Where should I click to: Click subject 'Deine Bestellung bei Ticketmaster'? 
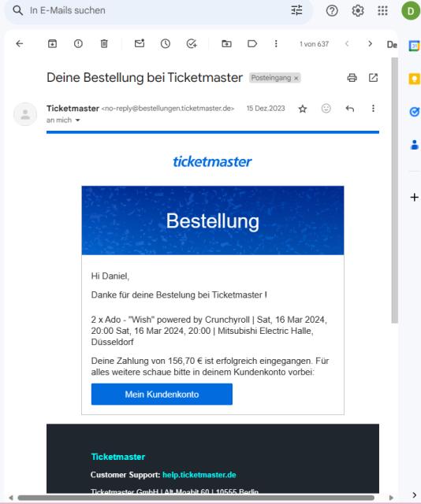(144, 78)
